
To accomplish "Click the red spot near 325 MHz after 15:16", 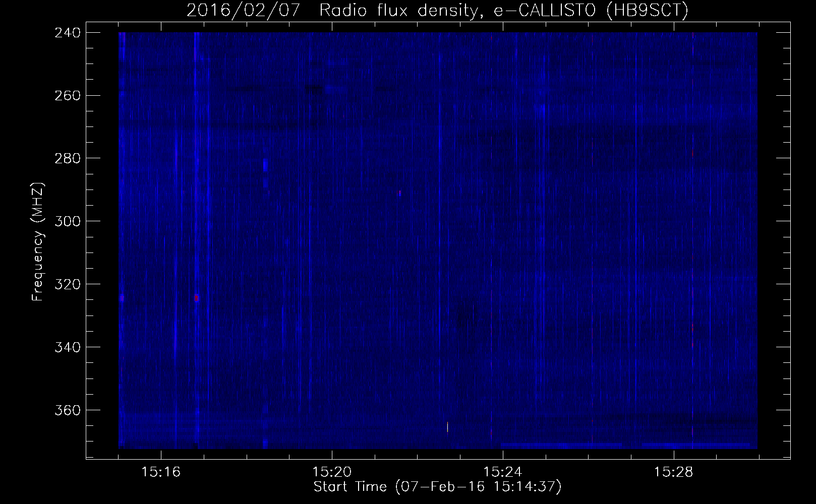I will point(197,298).
